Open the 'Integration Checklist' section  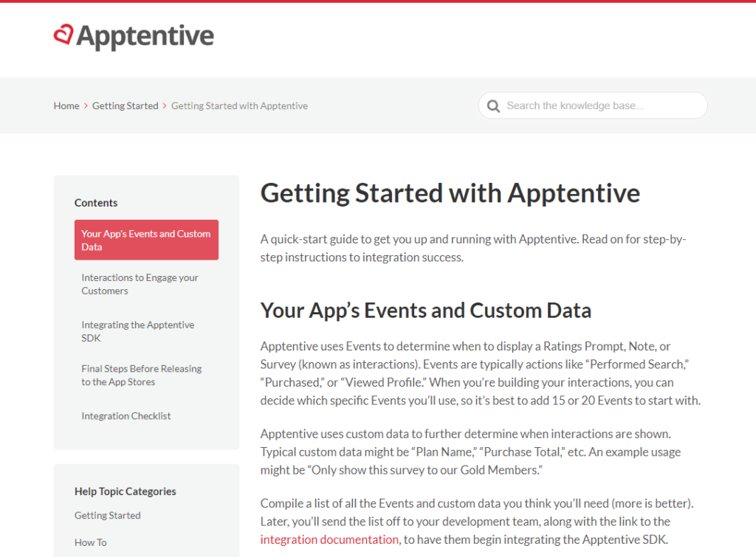[x=126, y=415]
